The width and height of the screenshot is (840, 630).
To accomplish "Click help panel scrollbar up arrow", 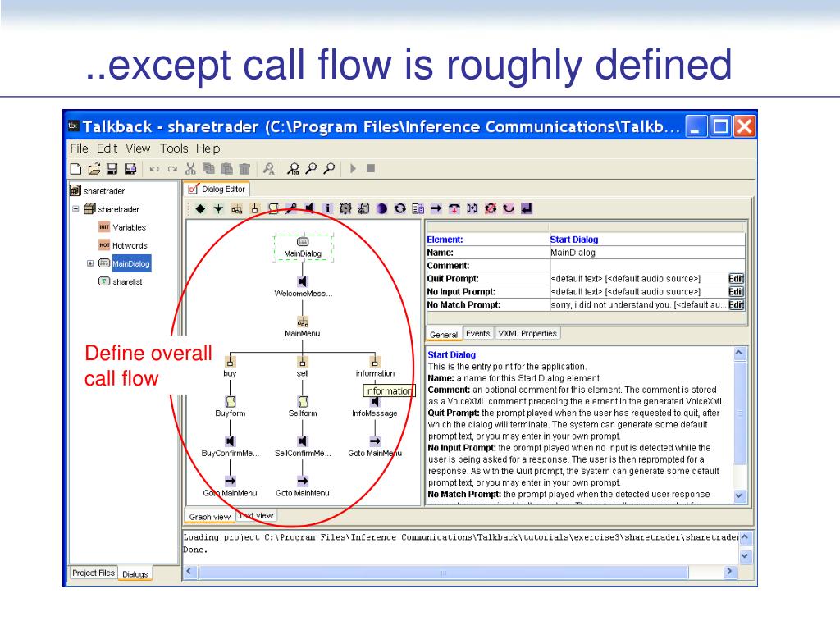I will [739, 353].
